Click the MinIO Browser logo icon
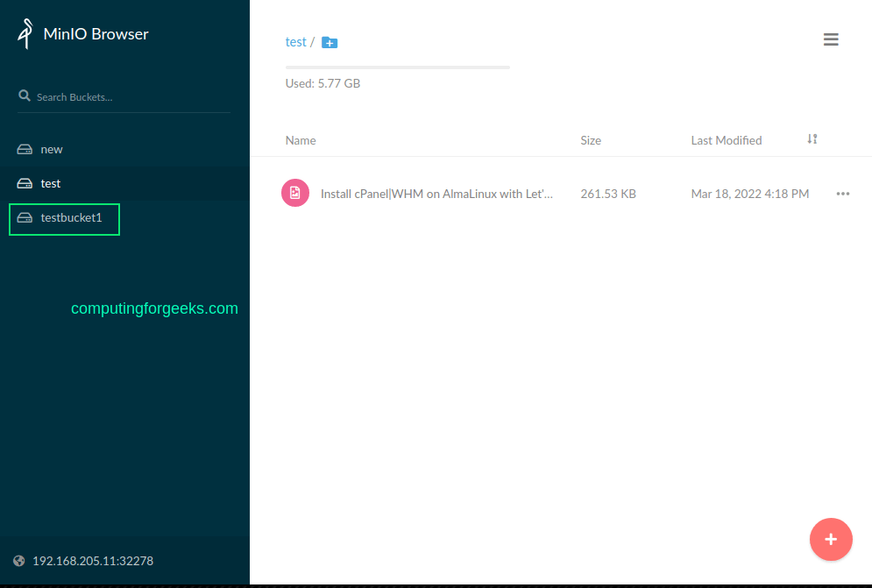Image resolution: width=872 pixels, height=588 pixels. tap(25, 33)
